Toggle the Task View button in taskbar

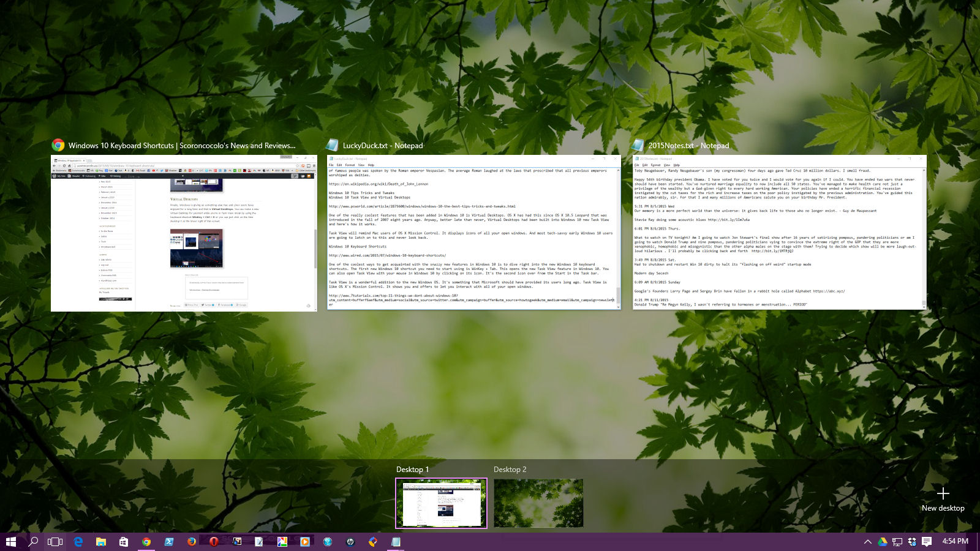point(55,541)
